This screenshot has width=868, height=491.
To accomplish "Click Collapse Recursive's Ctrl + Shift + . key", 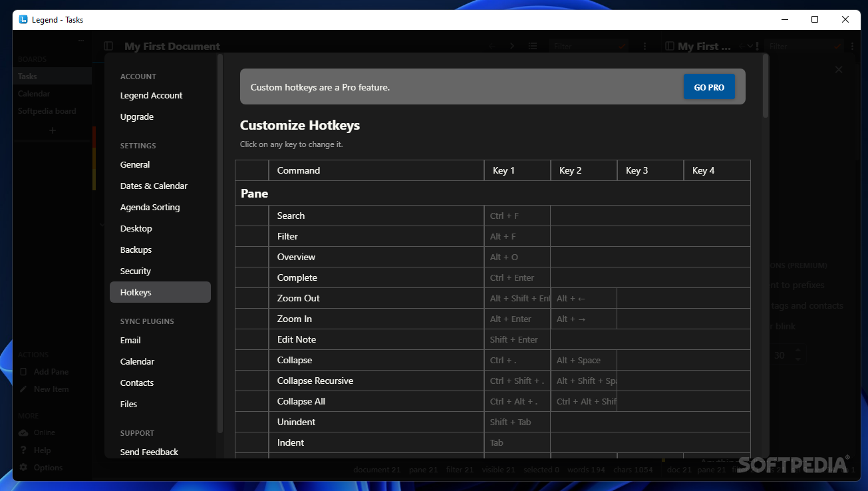I will point(517,381).
